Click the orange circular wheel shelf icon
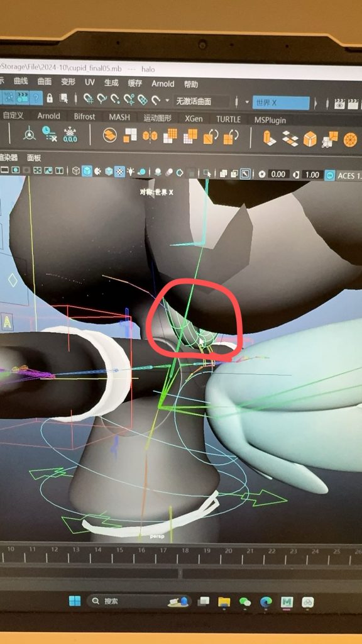 (351, 140)
